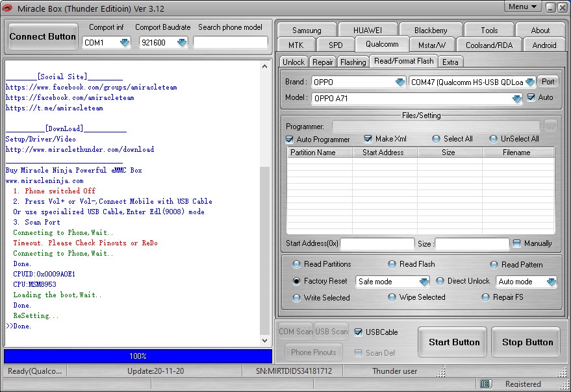Open the Menu dropdown in title bar

[x=522, y=6]
